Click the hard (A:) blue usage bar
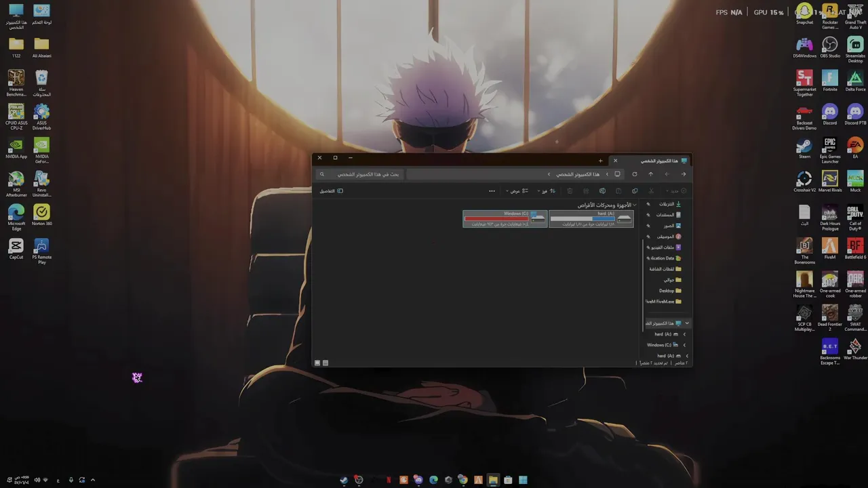Screen dimensions: 868x488 tap(583, 219)
